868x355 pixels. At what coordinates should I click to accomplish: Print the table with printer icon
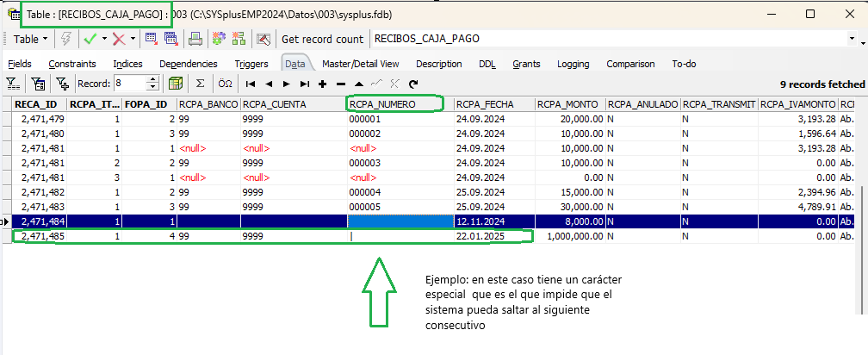(x=195, y=39)
